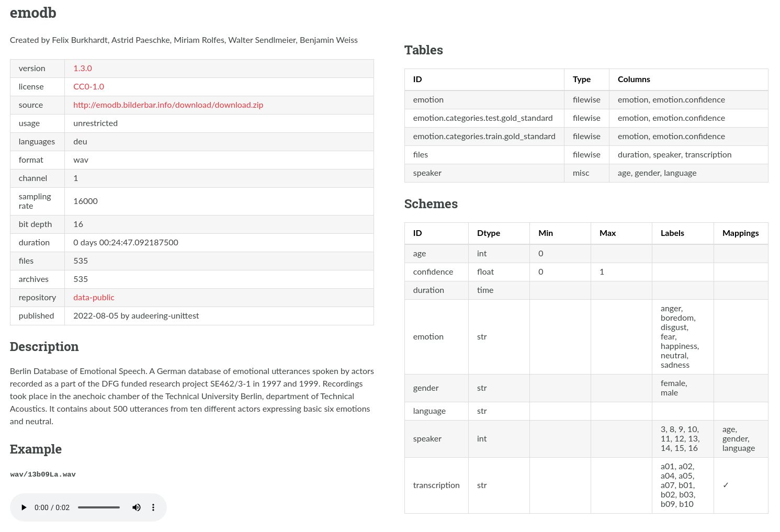The width and height of the screenshot is (780, 532).
Task: Mute the audio player volume
Action: [137, 507]
